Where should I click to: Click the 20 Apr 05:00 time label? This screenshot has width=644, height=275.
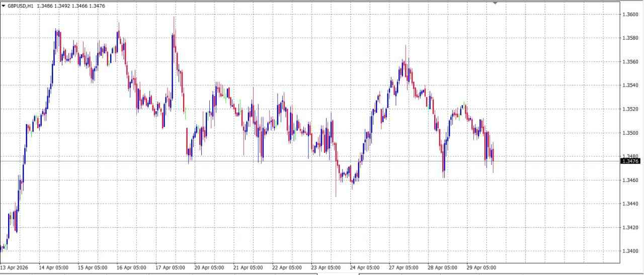(209, 267)
